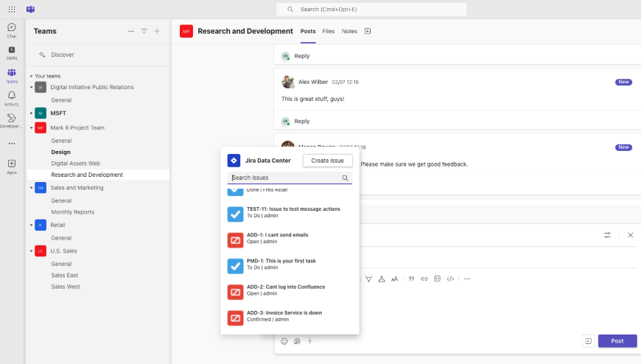Select issue ADD-3 Invoice Service is down
The height and width of the screenshot is (364, 641).
284,316
